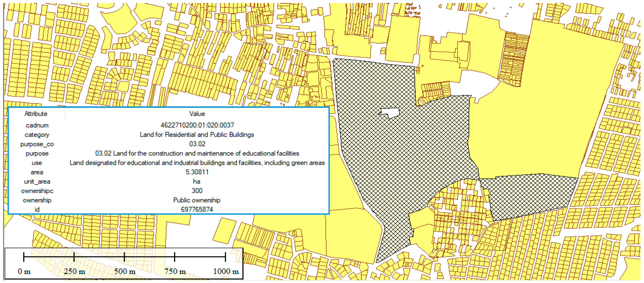The width and height of the screenshot is (644, 283).
Task: Select the cadnum value 4622710200:01:020:0037
Action: pyautogui.click(x=197, y=125)
